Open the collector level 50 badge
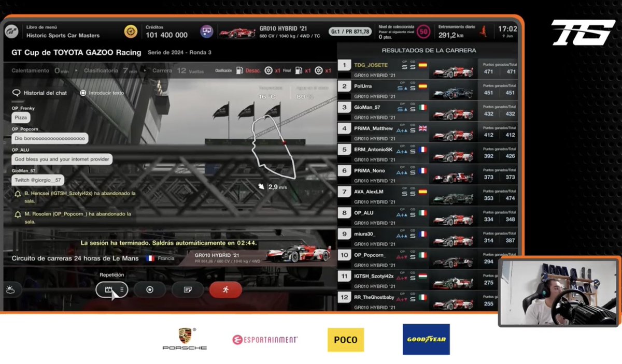Image resolution: width=622 pixels, height=364 pixels. (423, 32)
